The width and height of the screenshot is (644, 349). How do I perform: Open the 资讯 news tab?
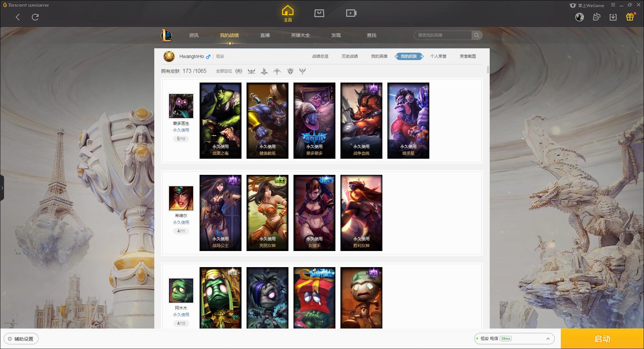[194, 35]
